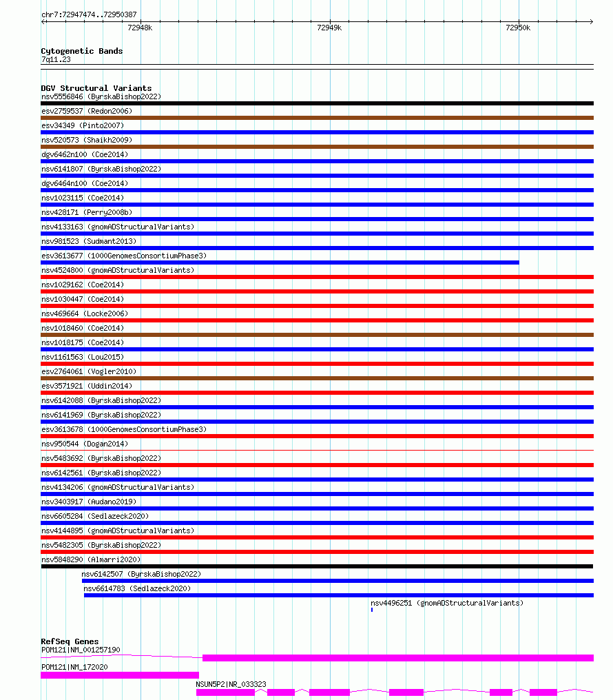Viewport: 613px width, 700px height.
Task: Open the nsv950544 (Dogan2014) variant label
Action: (x=85, y=444)
